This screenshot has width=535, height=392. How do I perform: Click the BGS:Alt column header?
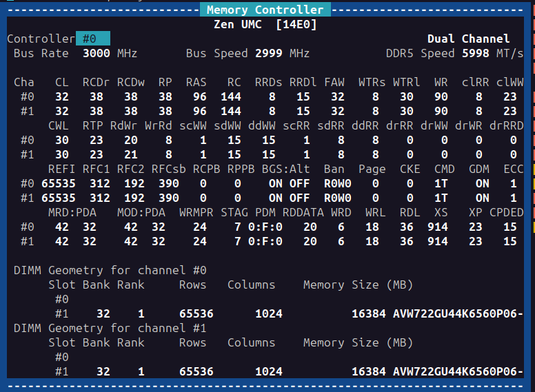point(285,169)
